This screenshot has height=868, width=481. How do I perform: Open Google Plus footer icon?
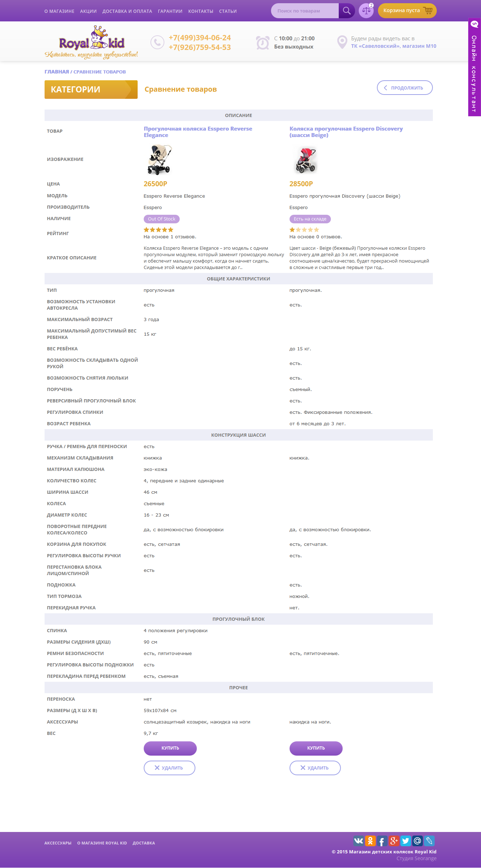click(x=394, y=841)
